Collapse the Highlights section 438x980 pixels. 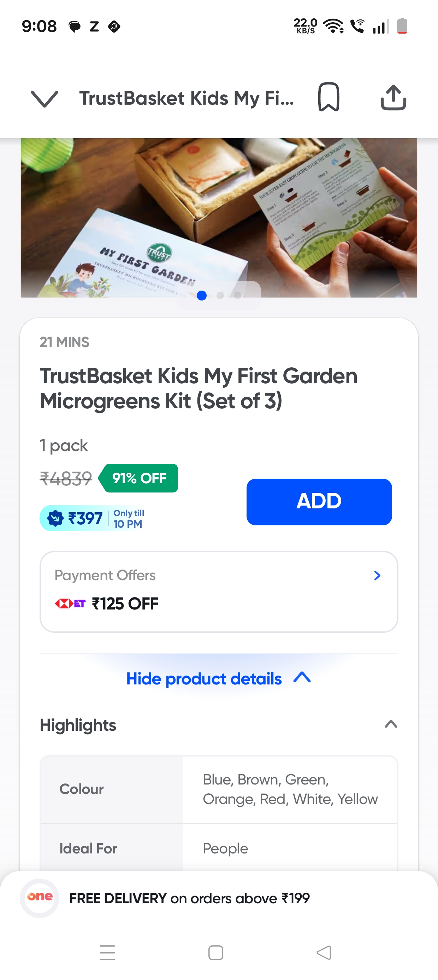pos(391,724)
